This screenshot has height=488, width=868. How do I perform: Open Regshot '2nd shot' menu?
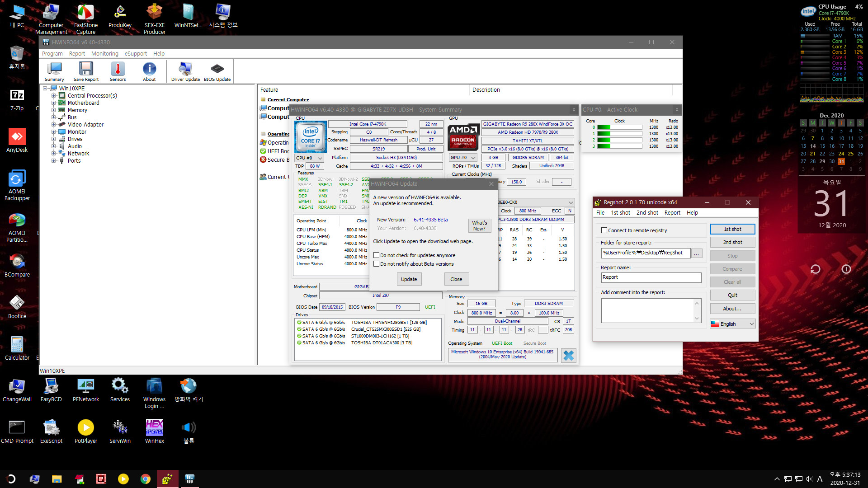(x=647, y=213)
